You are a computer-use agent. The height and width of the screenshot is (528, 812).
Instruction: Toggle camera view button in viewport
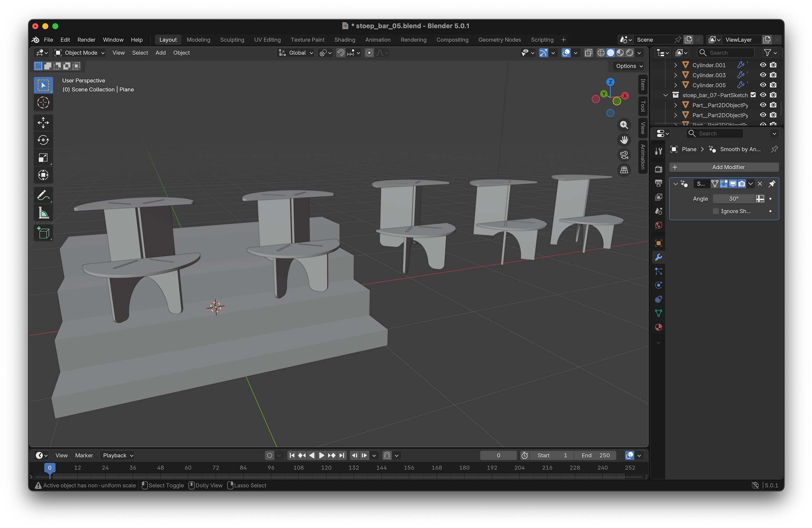click(624, 155)
